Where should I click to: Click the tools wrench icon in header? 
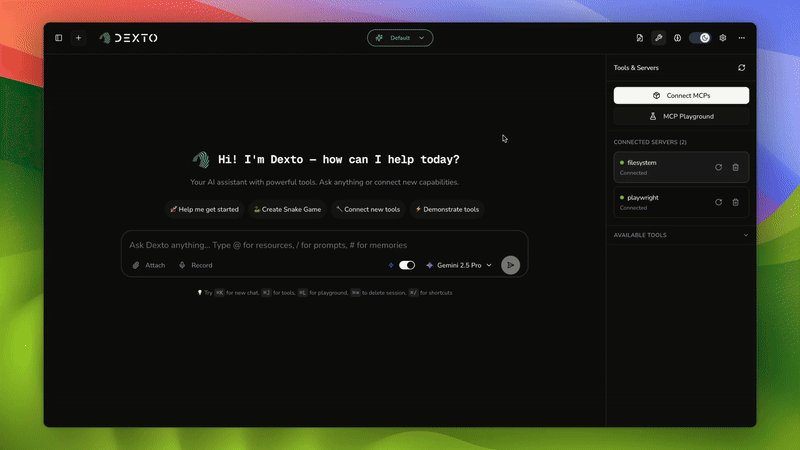point(658,38)
